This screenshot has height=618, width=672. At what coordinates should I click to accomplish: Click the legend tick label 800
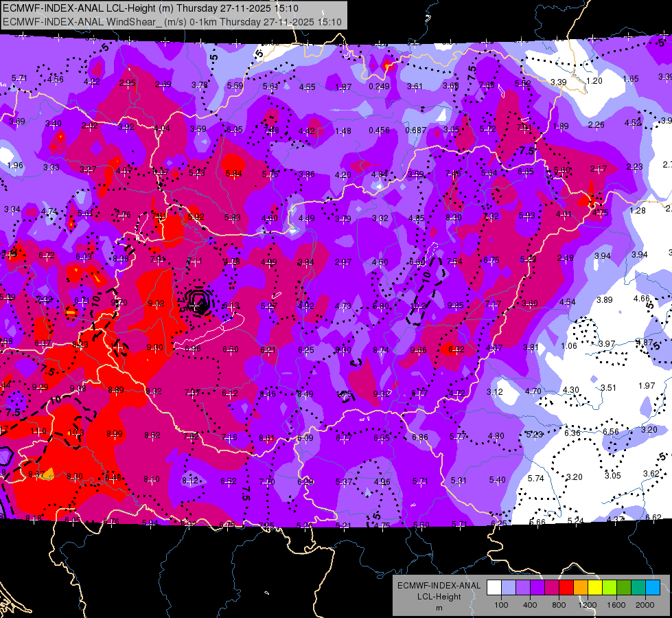pyautogui.click(x=559, y=605)
